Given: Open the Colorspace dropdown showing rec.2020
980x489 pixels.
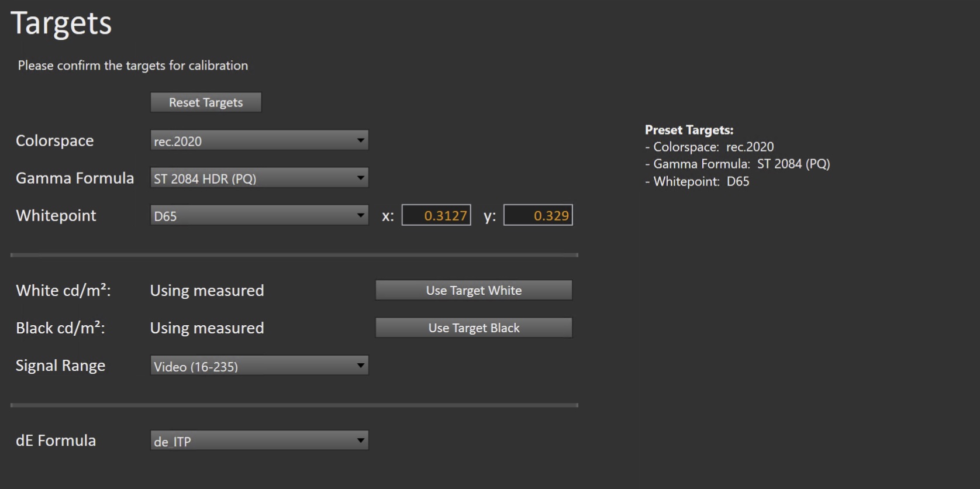Looking at the screenshot, I should point(259,140).
